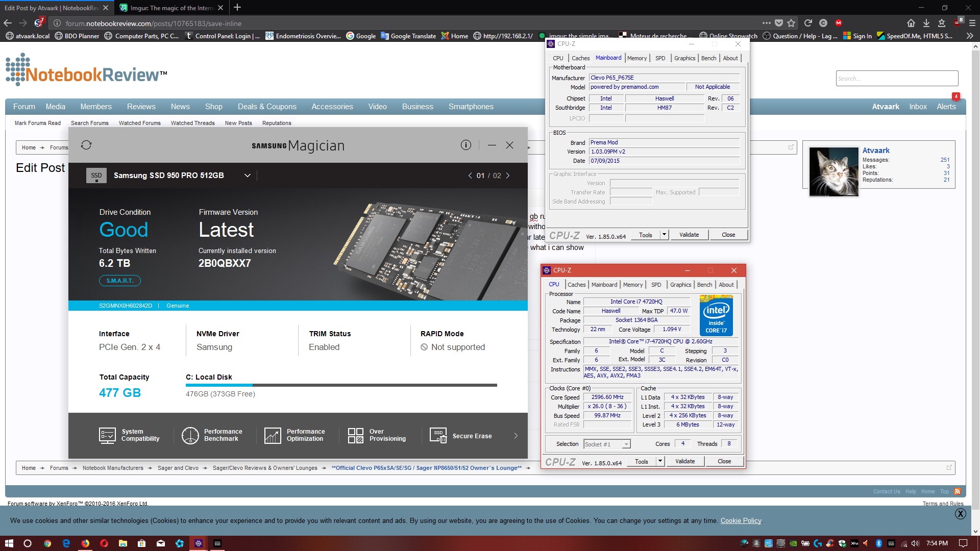Show more Magician tools with right arrow

(x=516, y=436)
